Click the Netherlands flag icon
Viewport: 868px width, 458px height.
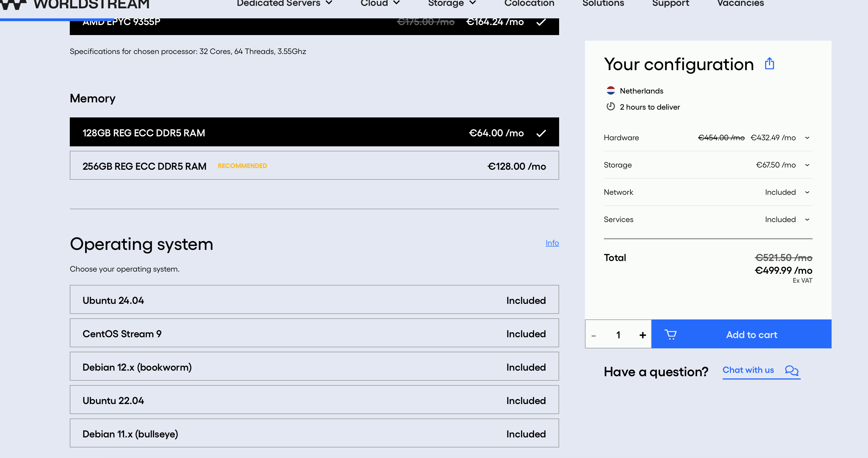tap(611, 90)
